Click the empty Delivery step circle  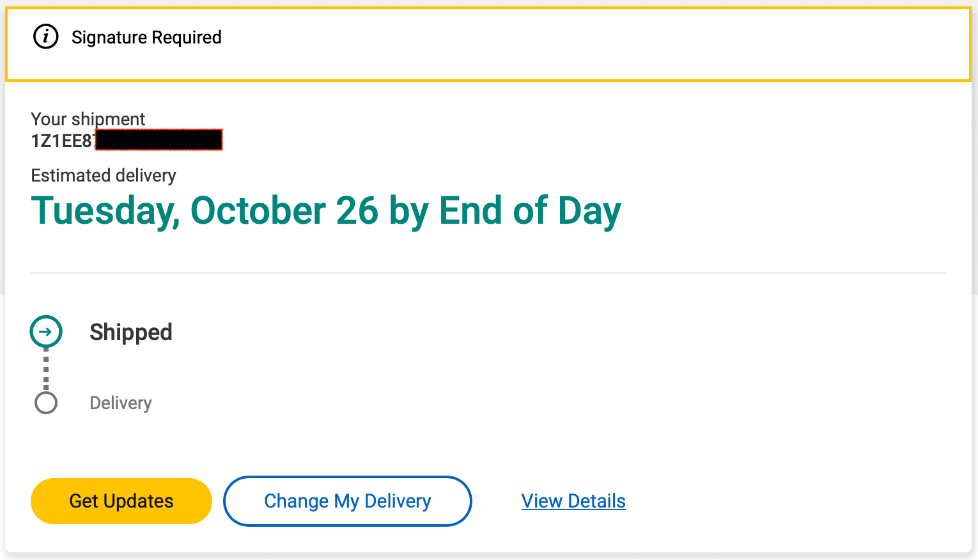coord(46,403)
